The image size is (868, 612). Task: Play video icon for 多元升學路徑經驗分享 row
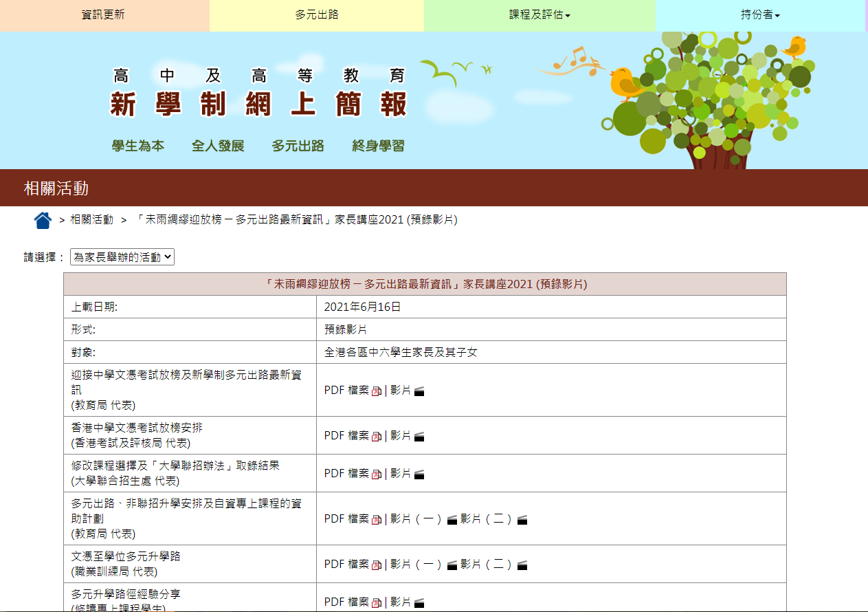point(419,603)
